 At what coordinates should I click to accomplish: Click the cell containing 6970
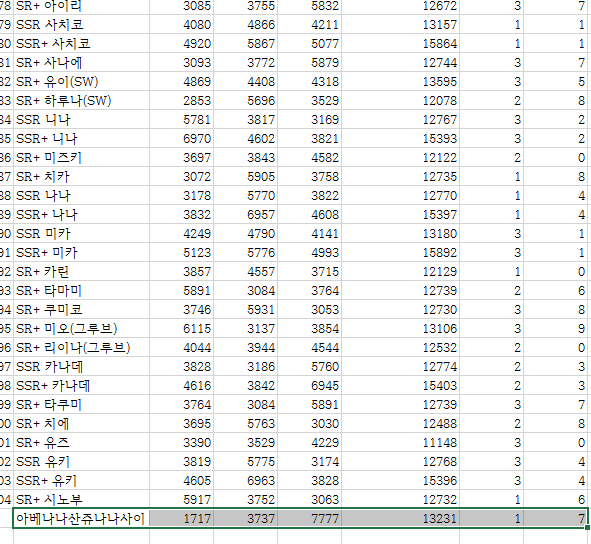(181, 138)
